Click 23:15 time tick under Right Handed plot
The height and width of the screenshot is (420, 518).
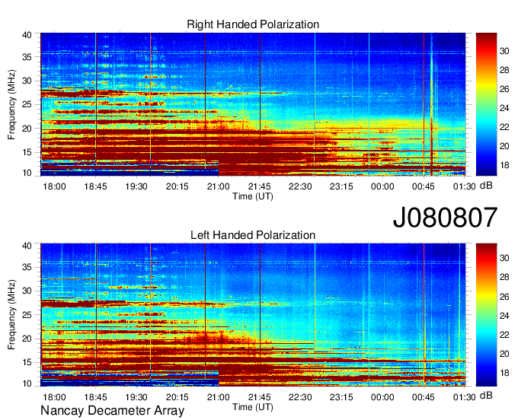tap(341, 186)
